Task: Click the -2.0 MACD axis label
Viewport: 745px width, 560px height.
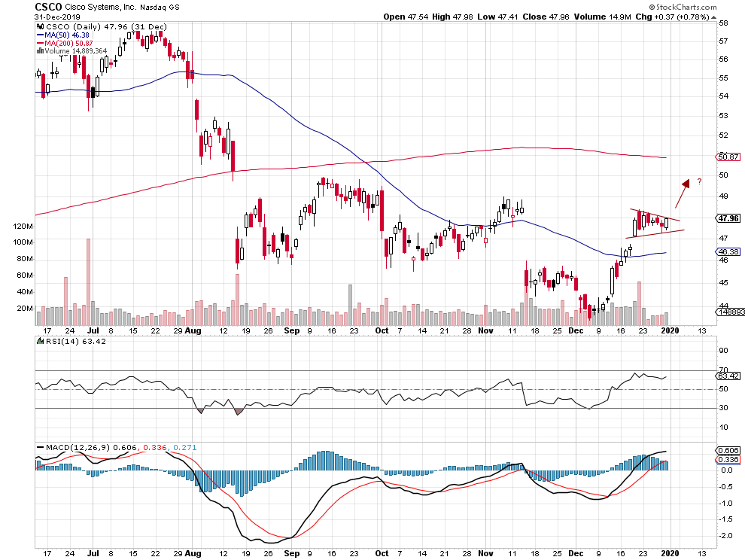Action: (726, 536)
